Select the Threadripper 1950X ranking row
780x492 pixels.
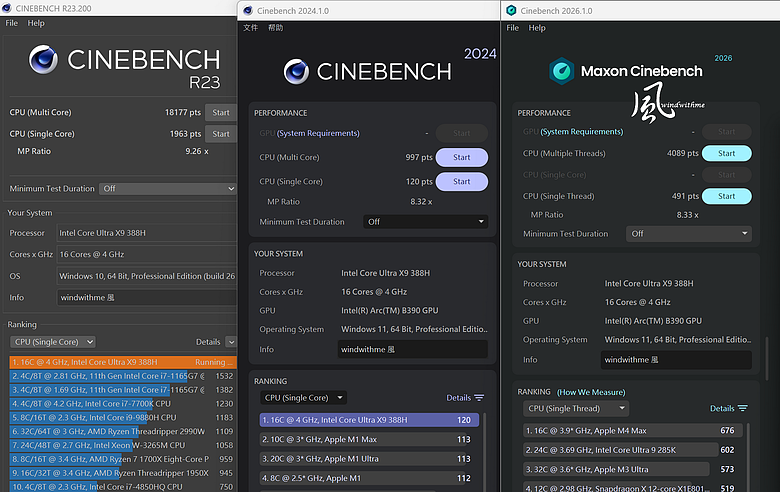(123, 473)
